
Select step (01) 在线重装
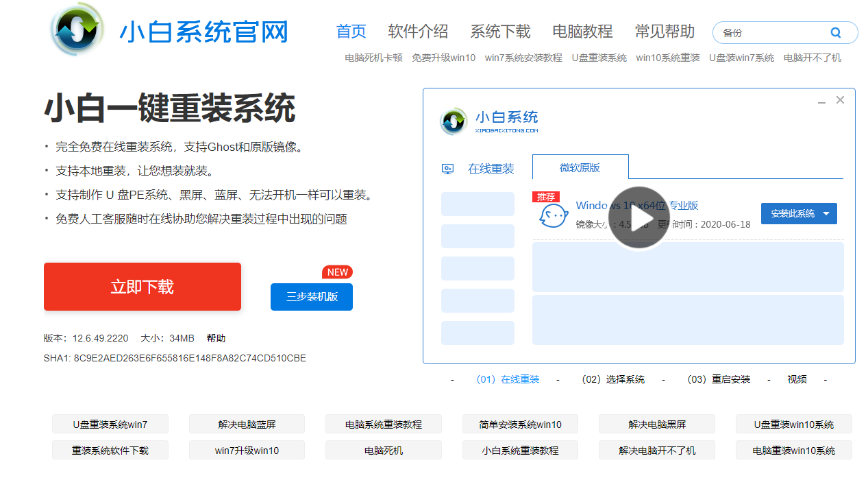tap(508, 379)
